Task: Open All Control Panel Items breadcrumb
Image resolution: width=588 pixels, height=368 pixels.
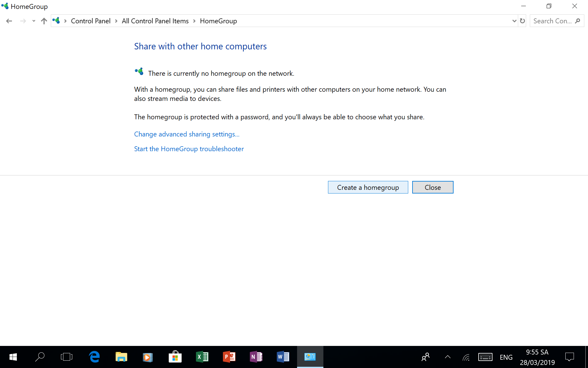Action: pyautogui.click(x=155, y=21)
